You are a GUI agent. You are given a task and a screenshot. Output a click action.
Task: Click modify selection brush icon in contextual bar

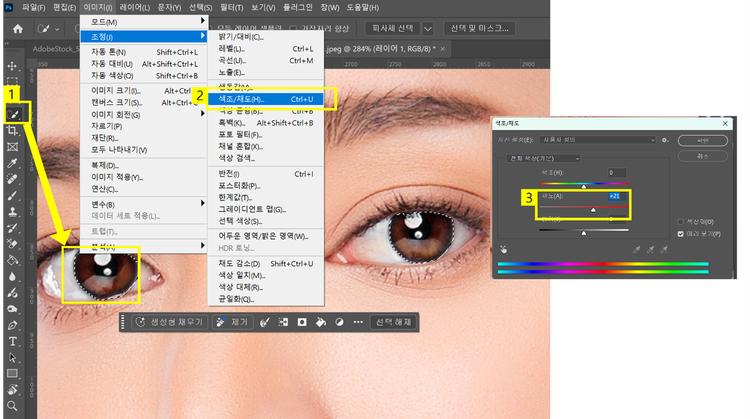tap(265, 322)
